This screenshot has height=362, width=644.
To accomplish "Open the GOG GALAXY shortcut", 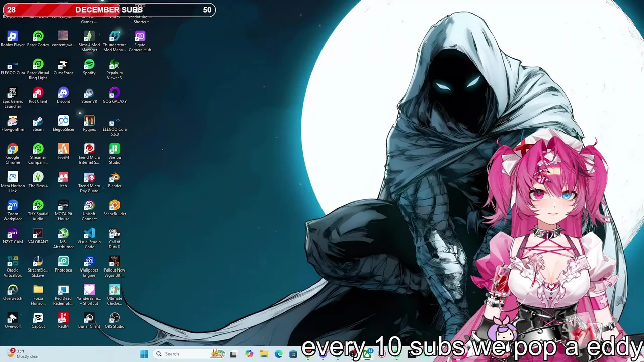I will [115, 95].
